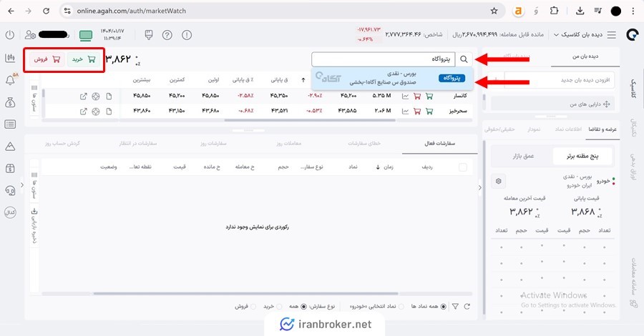This screenshot has height=336, width=644.
Task: Open the notifications bell in left sidebar
Action: [x=10, y=80]
